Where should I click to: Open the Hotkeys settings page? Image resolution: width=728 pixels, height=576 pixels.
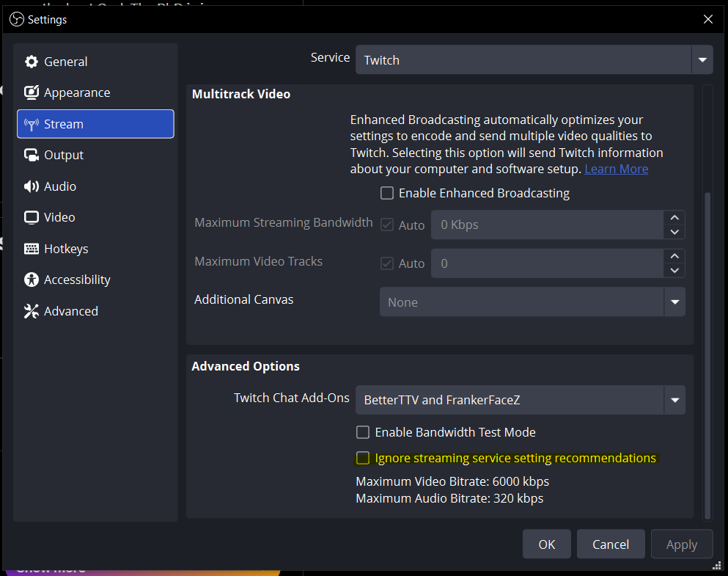[x=95, y=249]
